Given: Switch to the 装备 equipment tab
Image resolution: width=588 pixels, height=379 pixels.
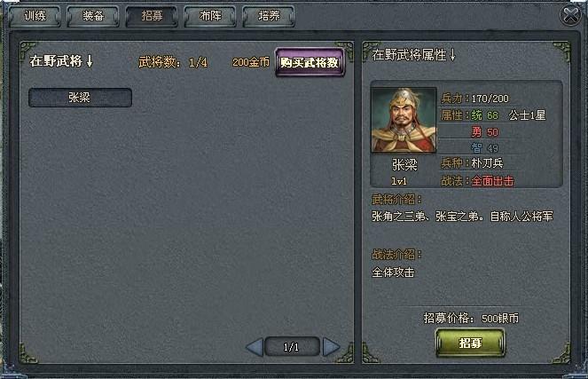Looking at the screenshot, I should pyautogui.click(x=93, y=16).
